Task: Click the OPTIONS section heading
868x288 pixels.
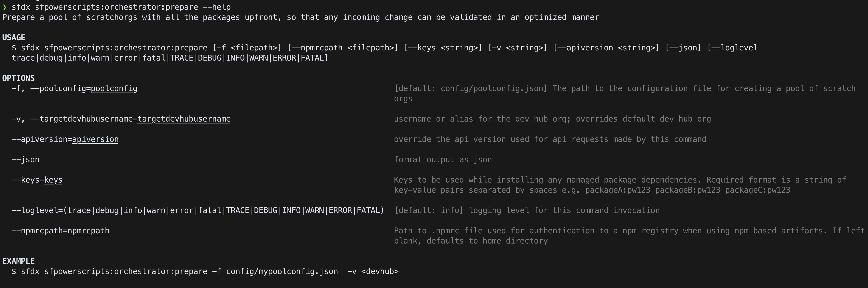Action: pos(18,78)
